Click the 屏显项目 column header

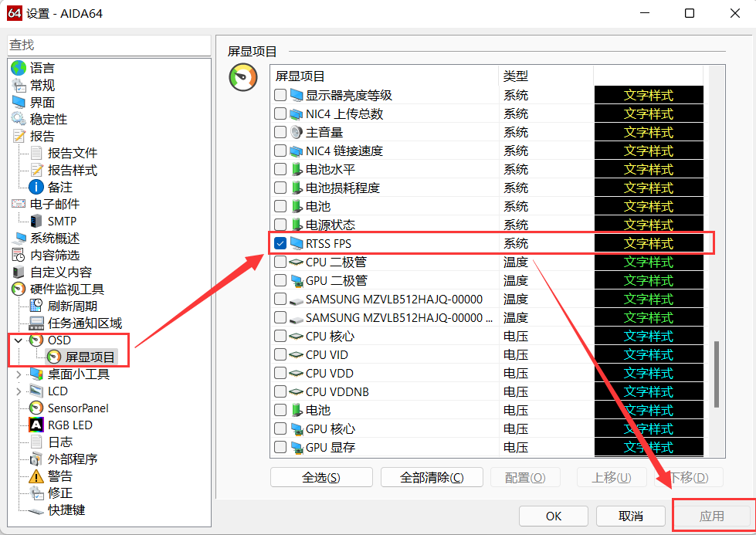click(x=384, y=76)
